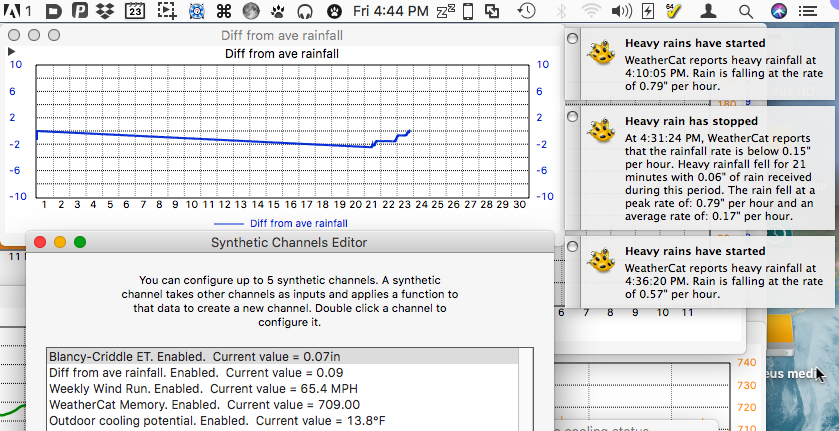Open the volume control menu icon
Image resolution: width=839 pixels, height=431 pixels.
click(621, 10)
